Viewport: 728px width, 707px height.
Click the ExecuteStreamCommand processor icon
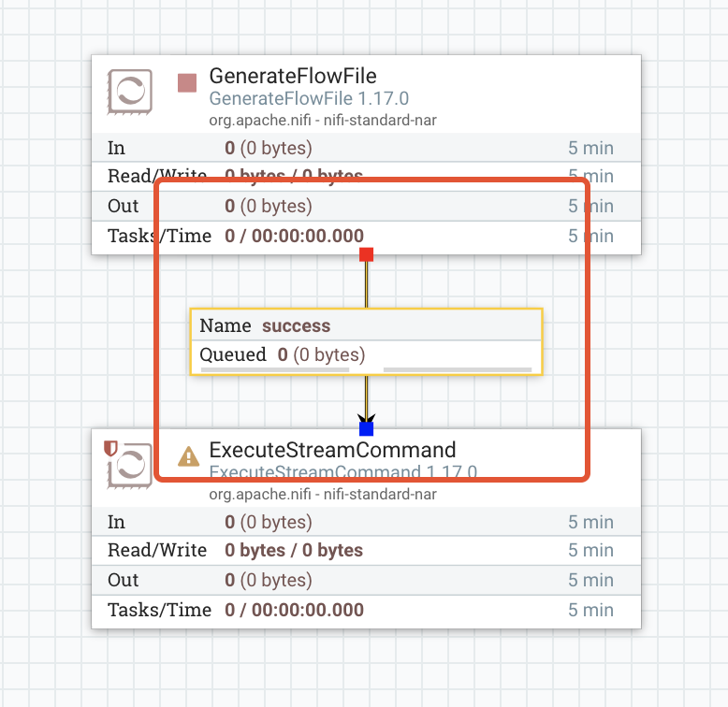[130, 466]
